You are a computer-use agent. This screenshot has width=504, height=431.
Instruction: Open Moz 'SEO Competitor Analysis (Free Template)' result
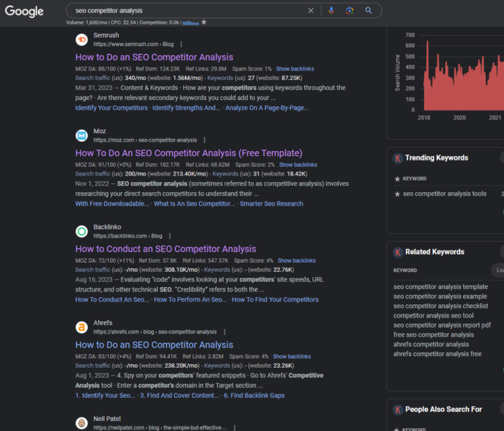[189, 153]
